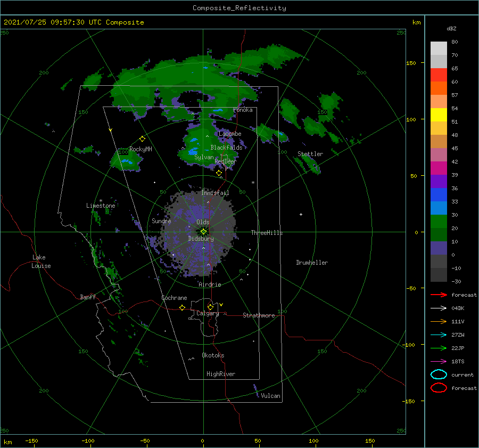
Task: Click the Olds city label
Action: [203, 222]
